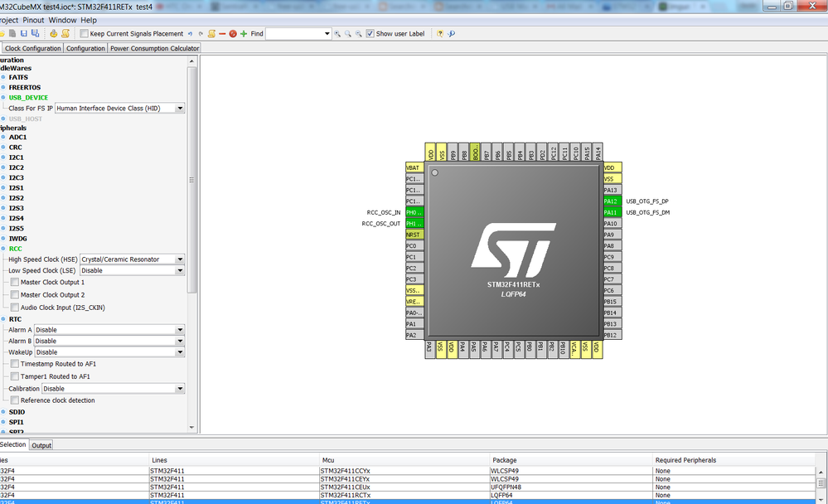This screenshot has height=504, width=828.
Task: Enable Master Clock Output 1
Action: pyautogui.click(x=15, y=282)
